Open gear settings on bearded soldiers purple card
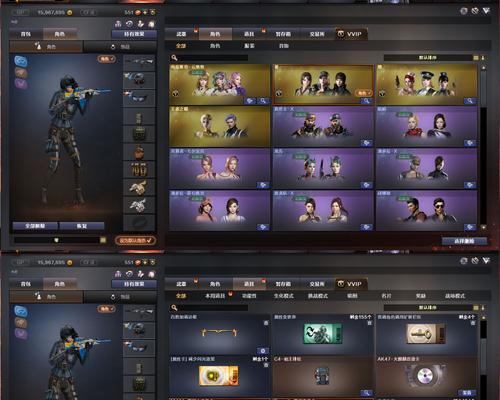This screenshot has width=500, height=400. coord(366,143)
